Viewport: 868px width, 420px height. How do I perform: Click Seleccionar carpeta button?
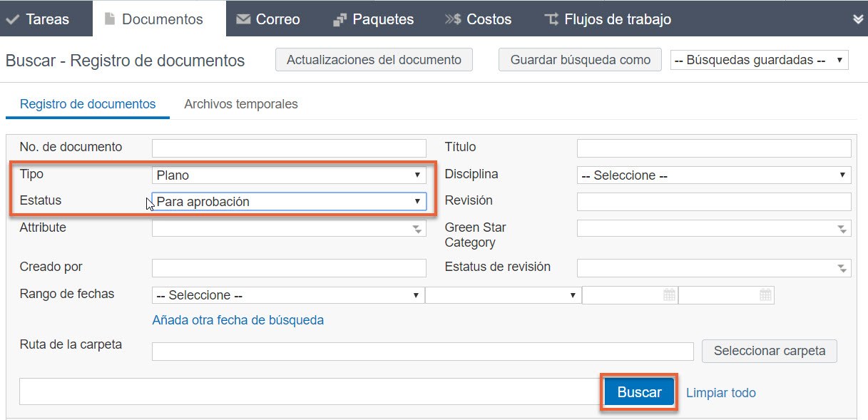770,351
